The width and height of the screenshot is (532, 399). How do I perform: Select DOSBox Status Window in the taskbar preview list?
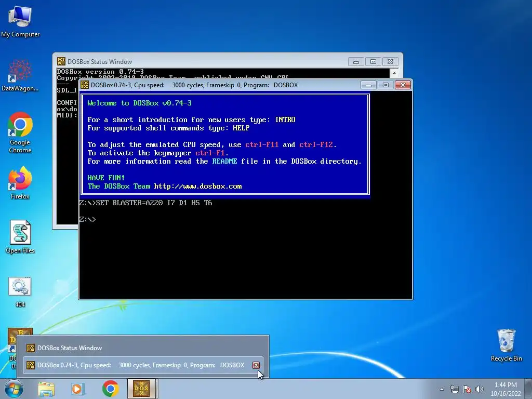[x=142, y=348]
